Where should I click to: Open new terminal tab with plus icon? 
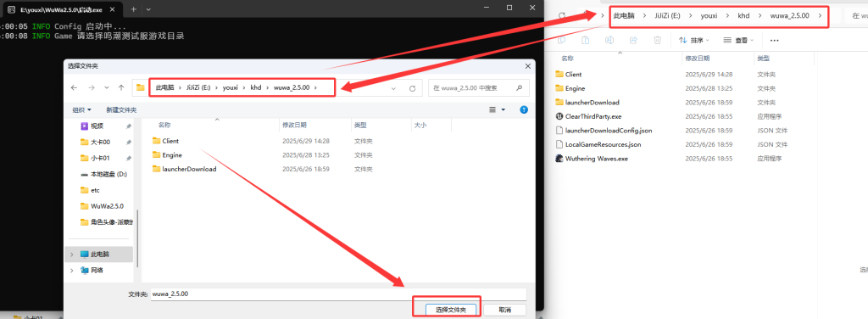pyautogui.click(x=133, y=9)
